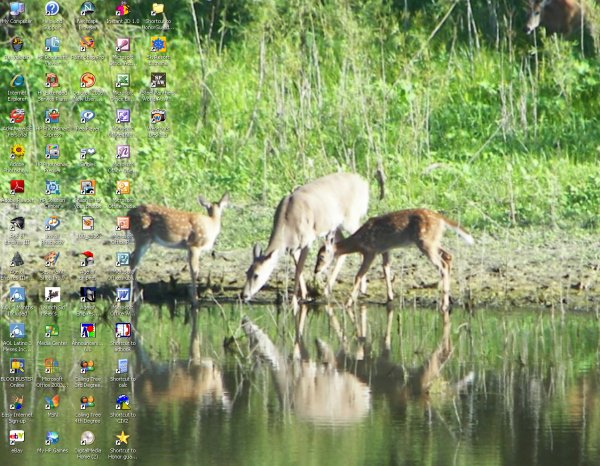Select the My HP Games icon

coord(52,438)
